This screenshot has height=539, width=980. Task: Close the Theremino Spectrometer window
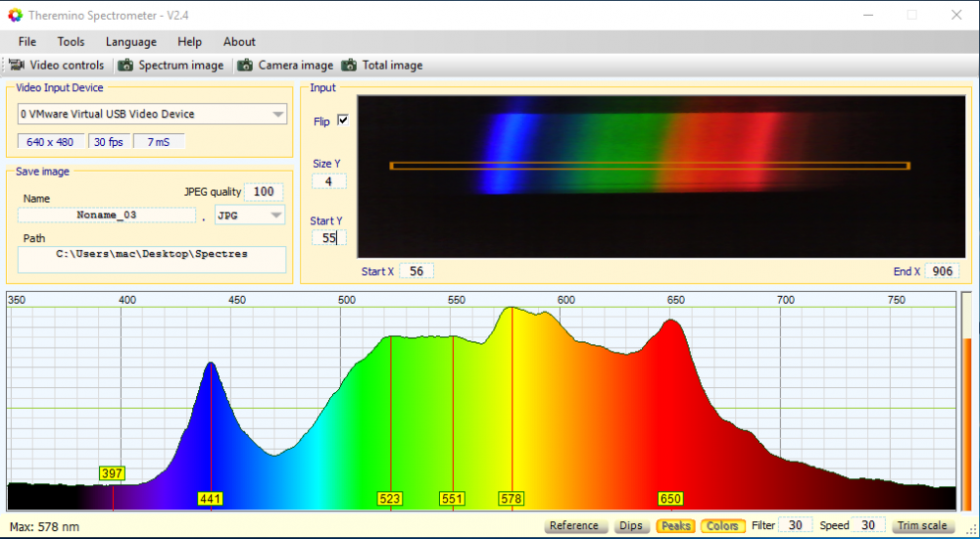pos(956,15)
